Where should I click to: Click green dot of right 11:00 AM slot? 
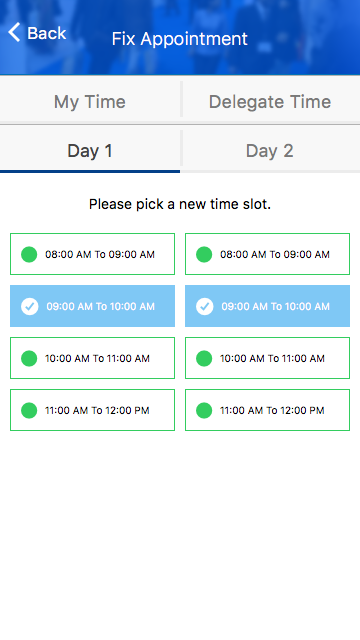tap(204, 410)
